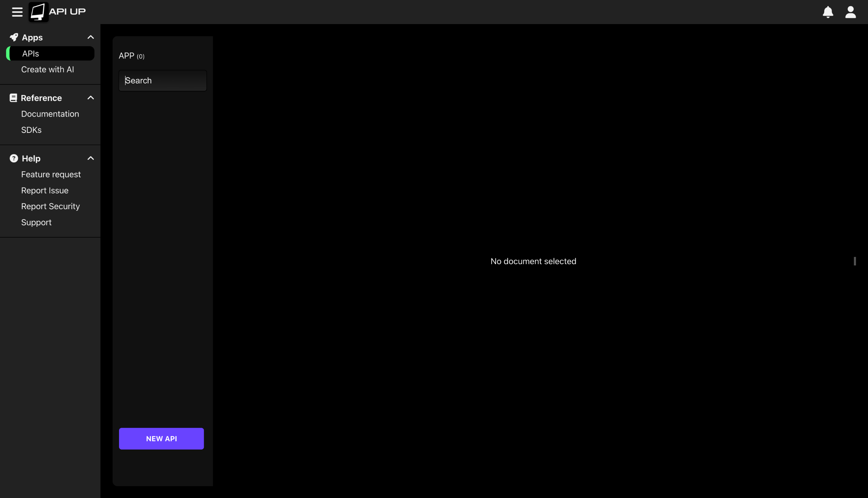Image resolution: width=868 pixels, height=498 pixels.
Task: Open Feature request page
Action: click(x=51, y=175)
